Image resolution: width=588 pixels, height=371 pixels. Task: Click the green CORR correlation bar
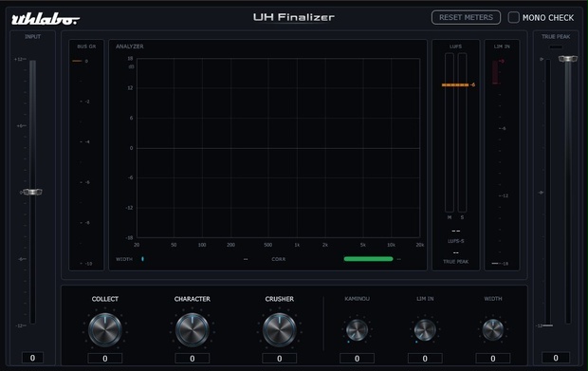pos(368,259)
